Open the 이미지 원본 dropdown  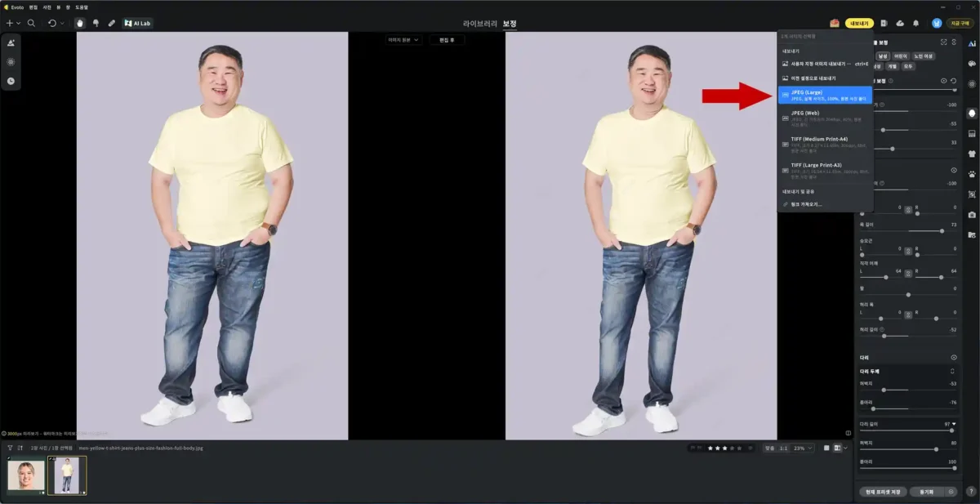pos(403,39)
